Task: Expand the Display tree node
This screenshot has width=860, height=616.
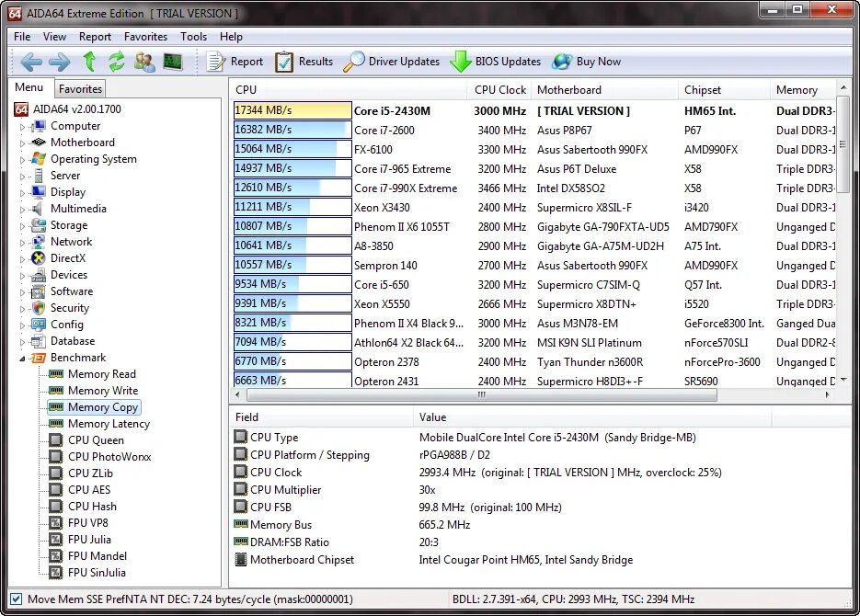Action: coord(22,192)
